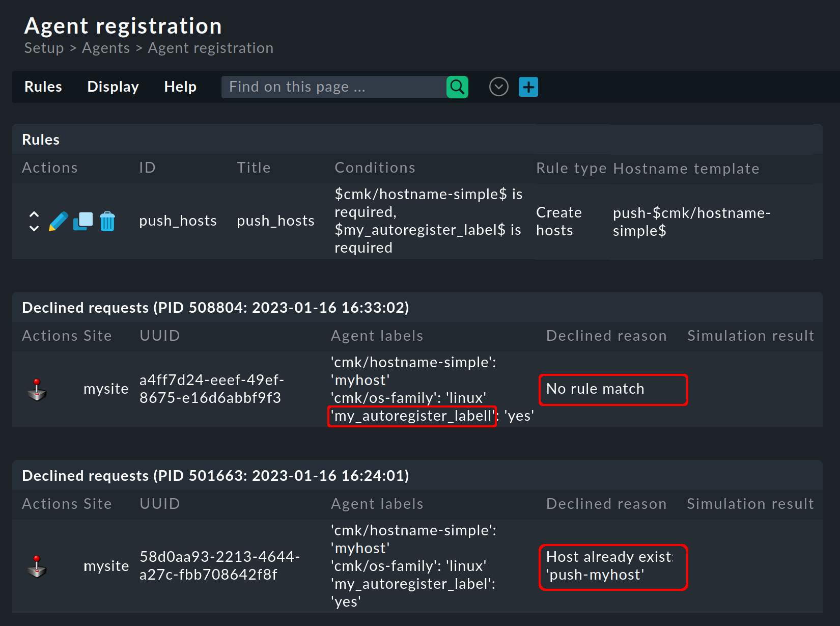Image resolution: width=840 pixels, height=626 pixels.
Task: Click the blue plus icon in the toolbar
Action: (x=528, y=87)
